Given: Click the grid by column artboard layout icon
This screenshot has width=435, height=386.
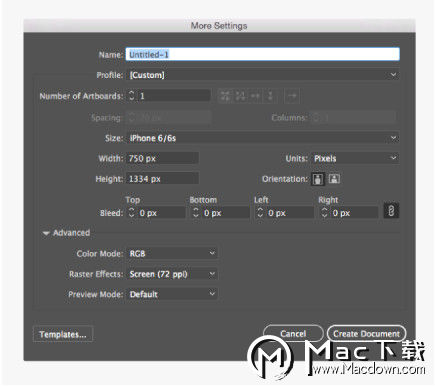Looking at the screenshot, I should coord(240,96).
